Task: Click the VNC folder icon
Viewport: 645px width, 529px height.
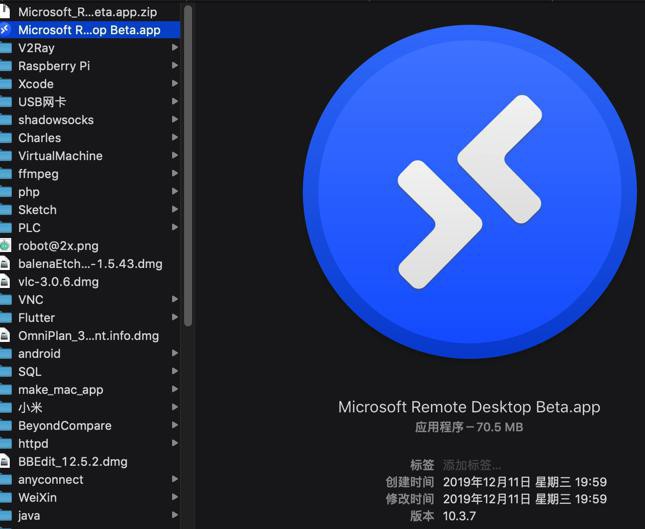Action: point(5,299)
